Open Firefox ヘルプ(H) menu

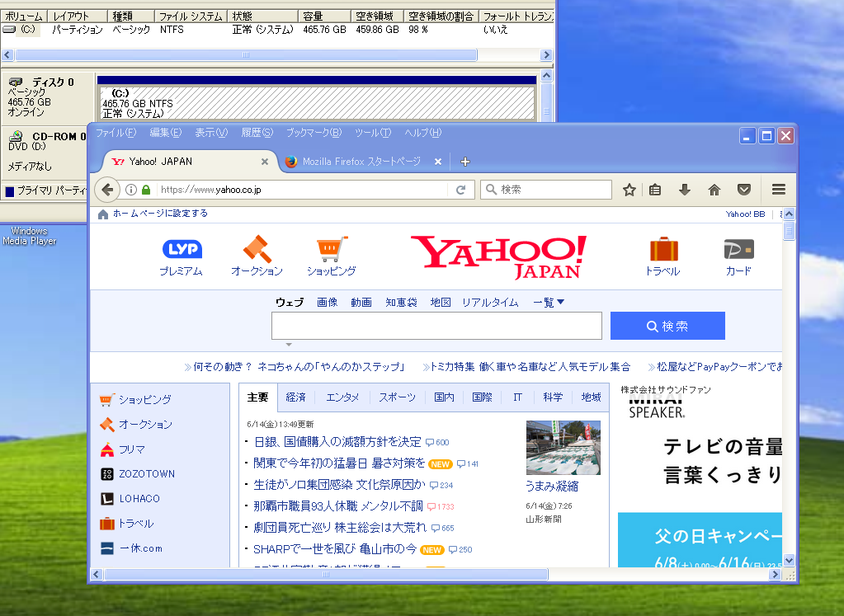[422, 132]
